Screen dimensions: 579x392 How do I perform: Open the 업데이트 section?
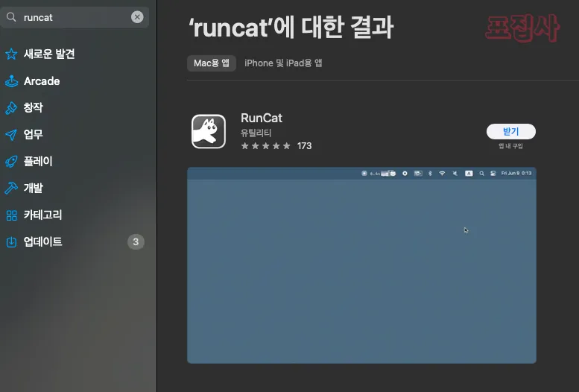tap(42, 241)
